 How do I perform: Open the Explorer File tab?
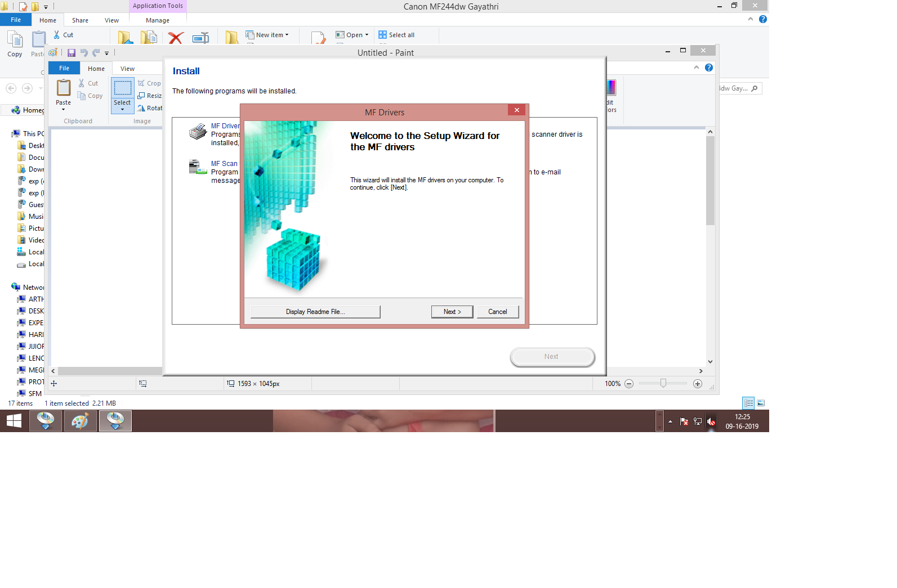point(16,20)
